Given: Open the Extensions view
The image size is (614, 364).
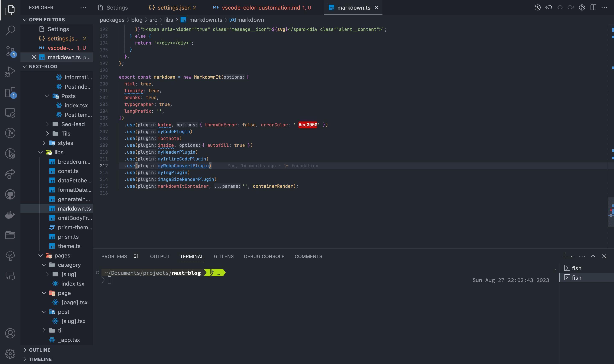Looking at the screenshot, I should (x=10, y=92).
